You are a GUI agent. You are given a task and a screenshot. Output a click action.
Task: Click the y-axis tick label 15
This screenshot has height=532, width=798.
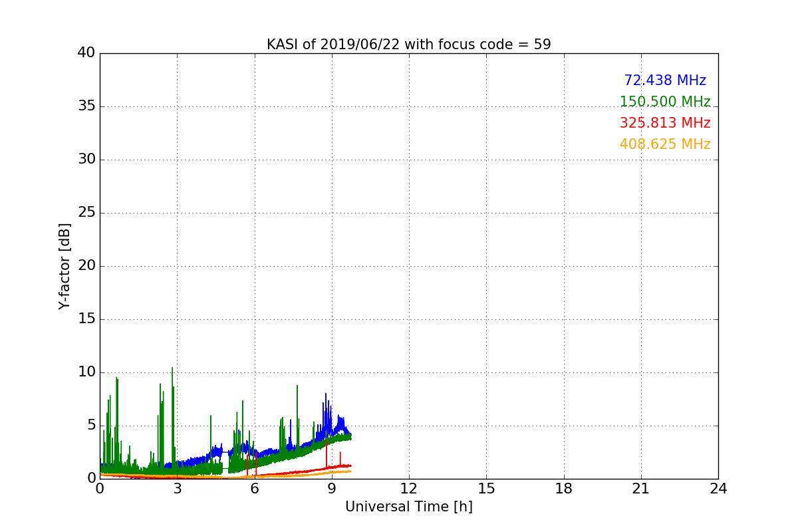click(x=86, y=319)
